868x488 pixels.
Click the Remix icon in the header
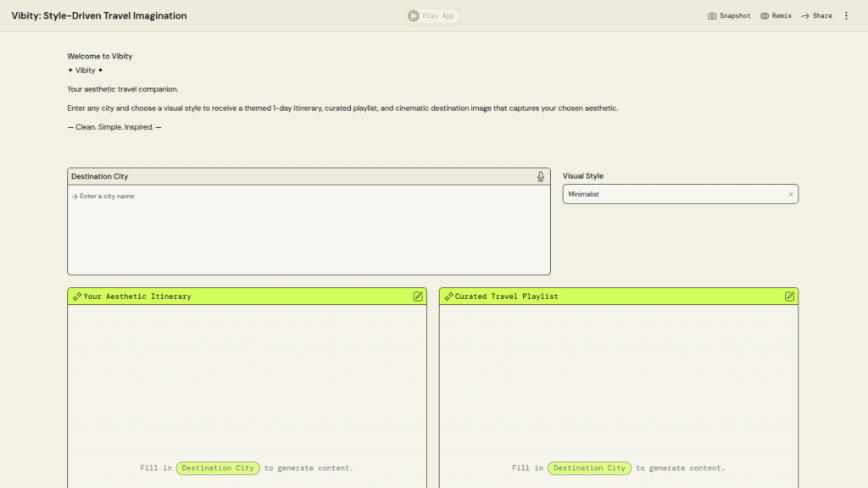765,16
